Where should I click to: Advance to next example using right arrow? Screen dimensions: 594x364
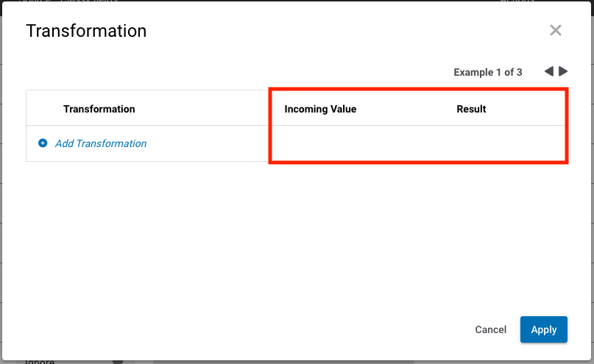tap(563, 71)
